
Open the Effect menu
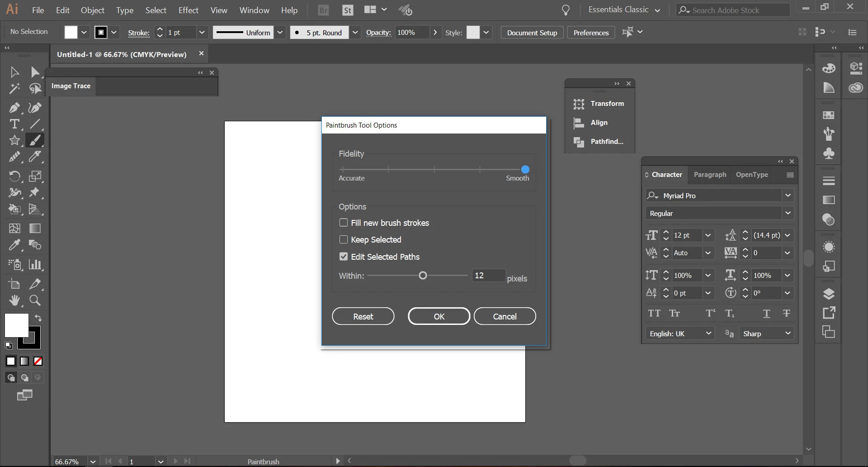click(188, 10)
